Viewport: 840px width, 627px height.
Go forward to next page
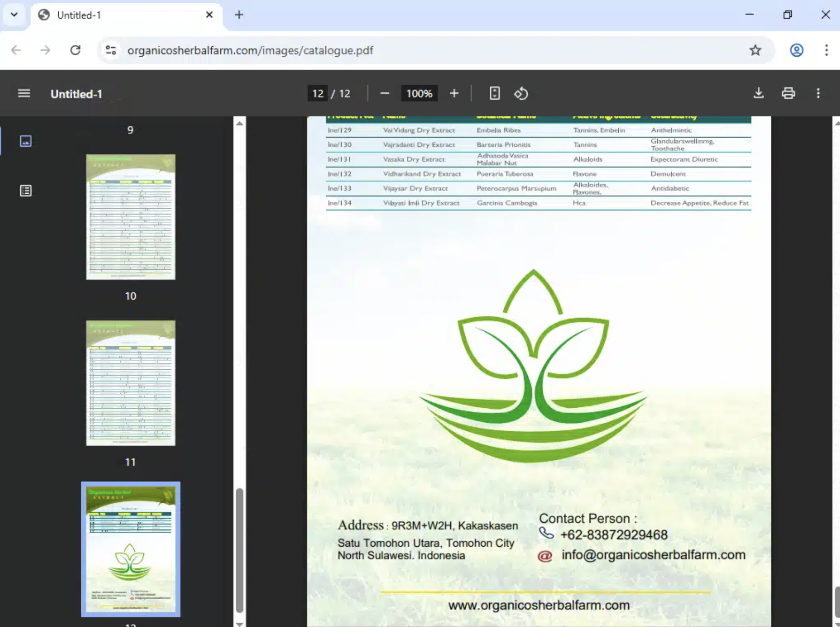pos(45,50)
